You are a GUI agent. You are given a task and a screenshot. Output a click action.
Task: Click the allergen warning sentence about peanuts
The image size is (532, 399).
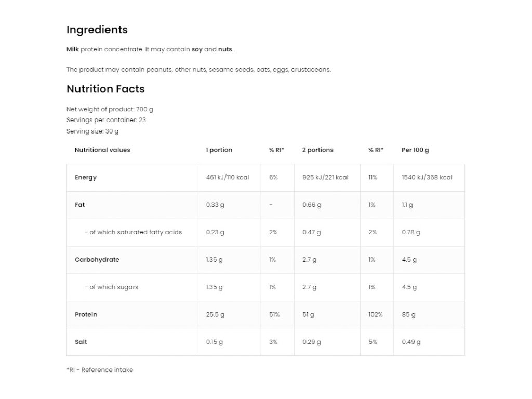pos(198,69)
